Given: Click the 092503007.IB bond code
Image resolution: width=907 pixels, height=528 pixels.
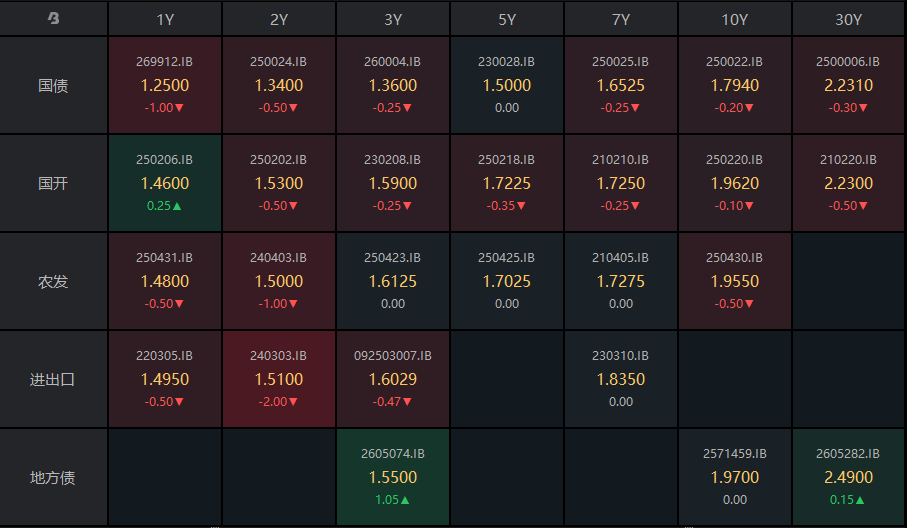Looking at the screenshot, I should coord(393,356).
